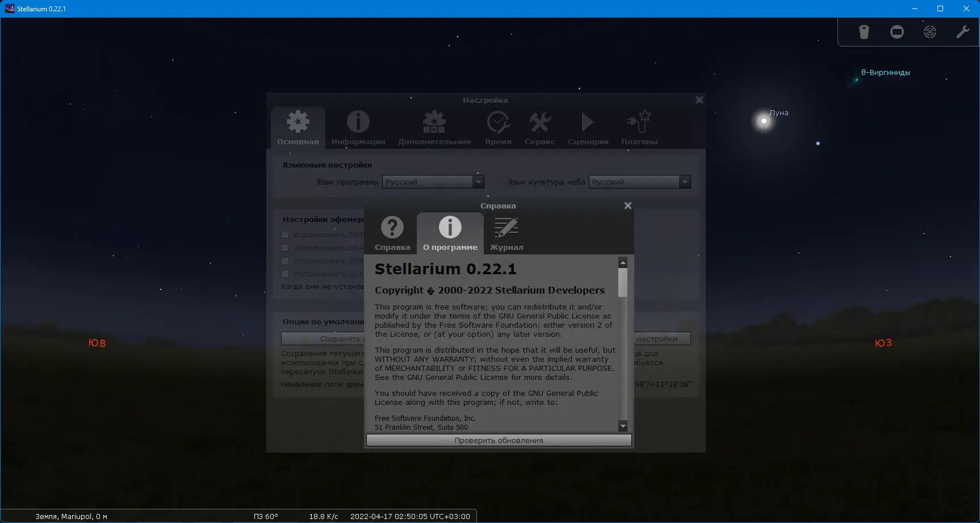Open the Время tab with clock icon

pos(498,128)
